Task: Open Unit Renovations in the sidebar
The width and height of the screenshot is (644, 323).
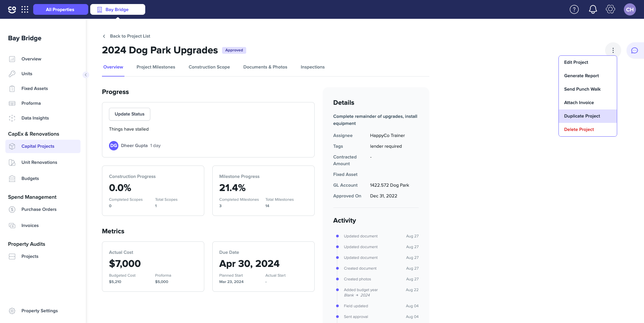Action: [43, 163]
